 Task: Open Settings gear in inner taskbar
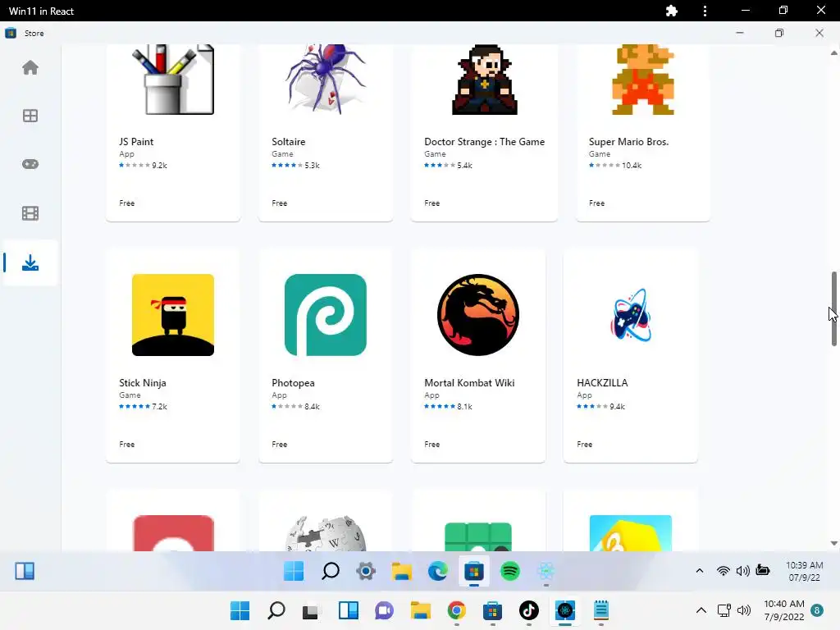pyautogui.click(x=366, y=571)
